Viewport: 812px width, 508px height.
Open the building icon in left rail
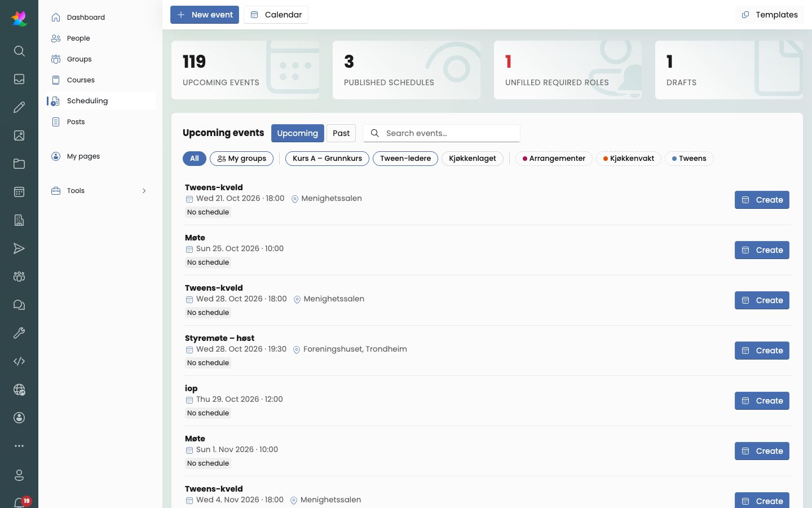tap(19, 220)
